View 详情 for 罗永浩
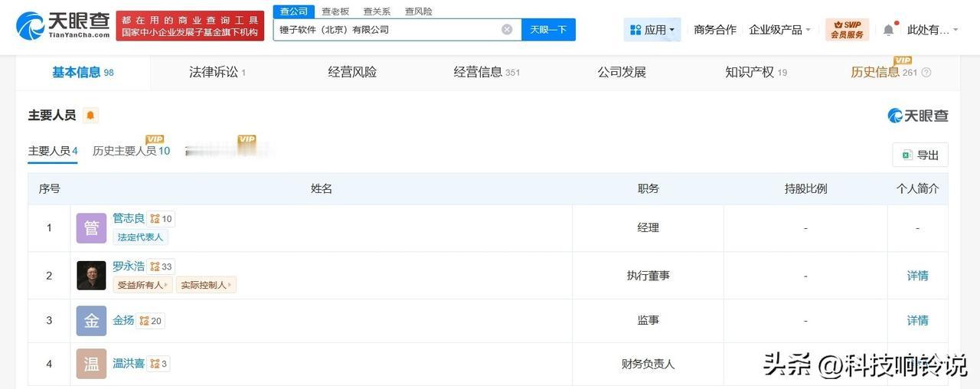 [x=918, y=276]
